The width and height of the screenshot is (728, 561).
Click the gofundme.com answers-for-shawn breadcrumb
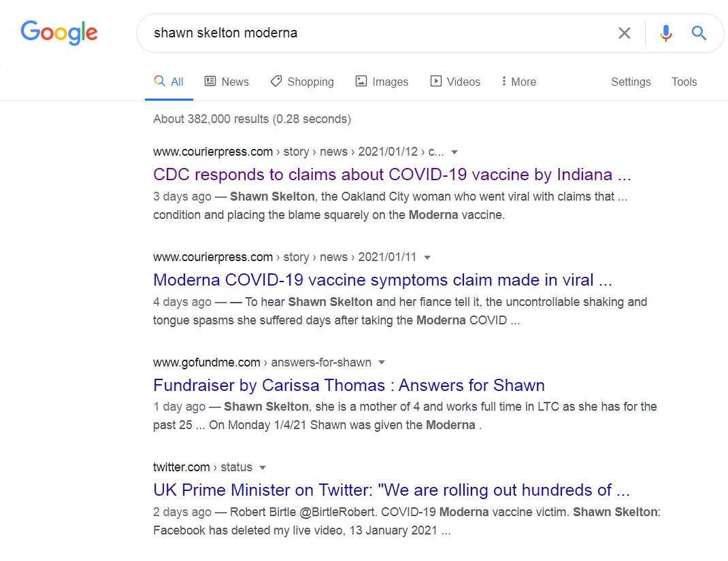pos(263,362)
